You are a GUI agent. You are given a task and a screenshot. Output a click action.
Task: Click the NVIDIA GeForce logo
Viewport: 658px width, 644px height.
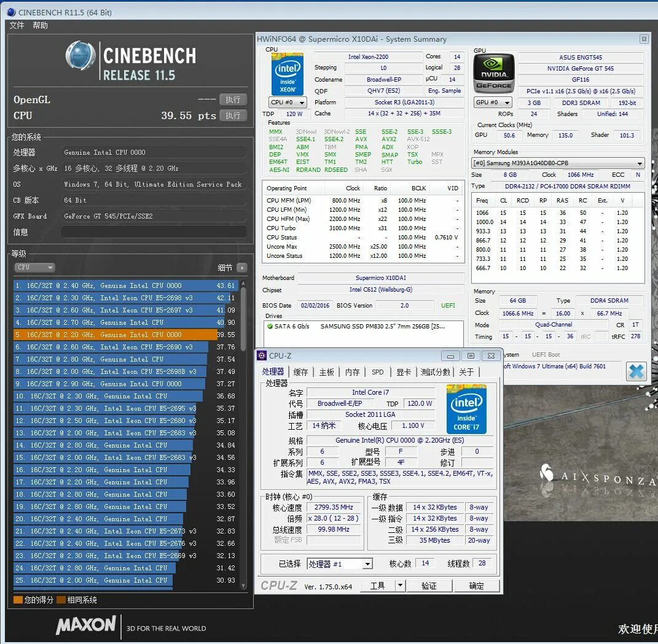493,74
